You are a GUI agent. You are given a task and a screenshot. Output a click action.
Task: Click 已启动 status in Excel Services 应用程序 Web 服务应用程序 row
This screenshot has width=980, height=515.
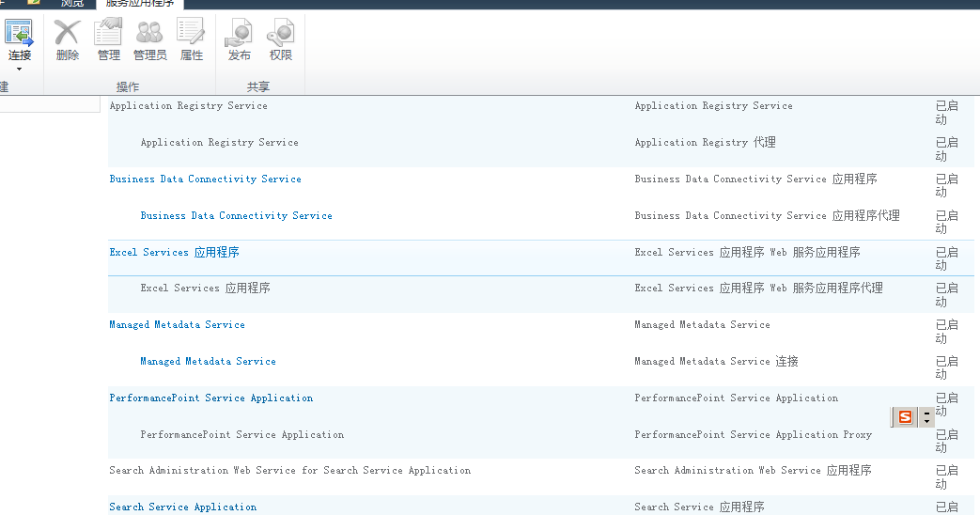pyautogui.click(x=946, y=258)
